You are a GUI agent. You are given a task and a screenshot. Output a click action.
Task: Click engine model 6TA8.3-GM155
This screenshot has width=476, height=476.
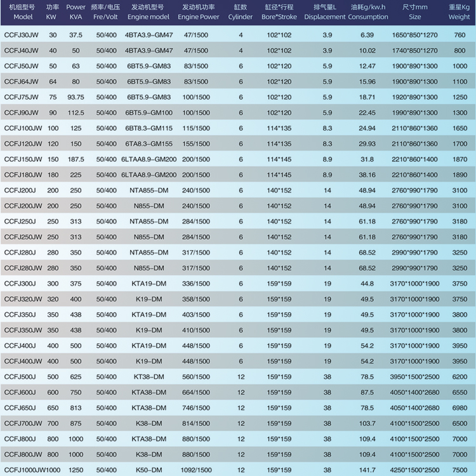tap(149, 144)
